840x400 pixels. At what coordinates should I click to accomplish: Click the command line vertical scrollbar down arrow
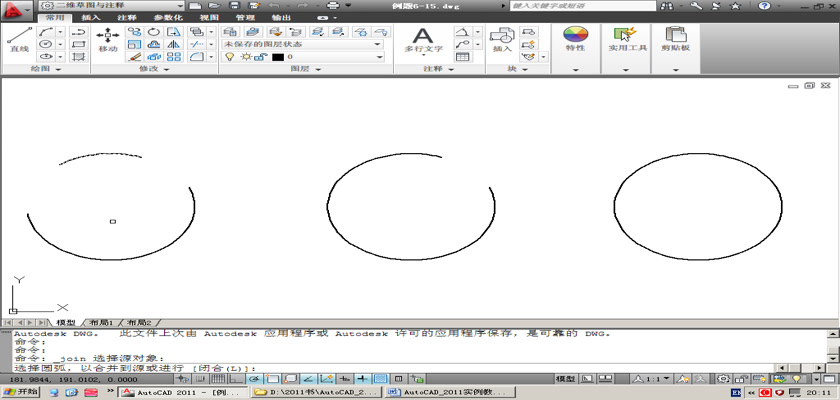(833, 357)
